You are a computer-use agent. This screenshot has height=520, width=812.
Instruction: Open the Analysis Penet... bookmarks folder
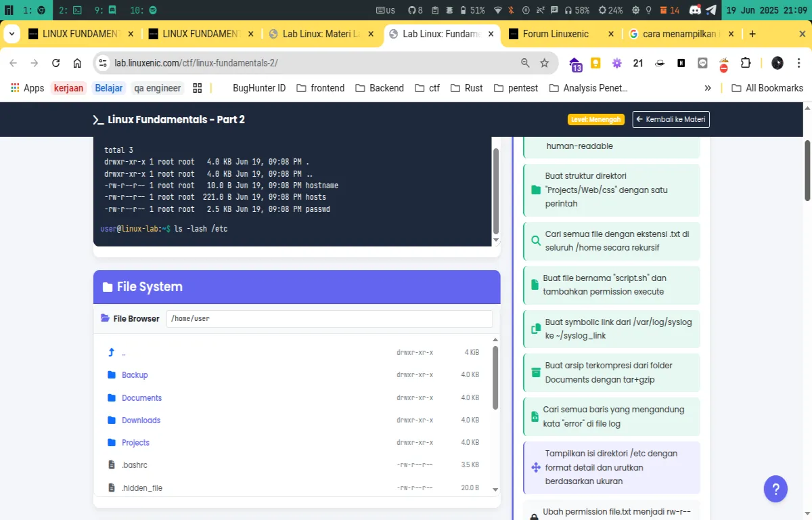[589, 88]
